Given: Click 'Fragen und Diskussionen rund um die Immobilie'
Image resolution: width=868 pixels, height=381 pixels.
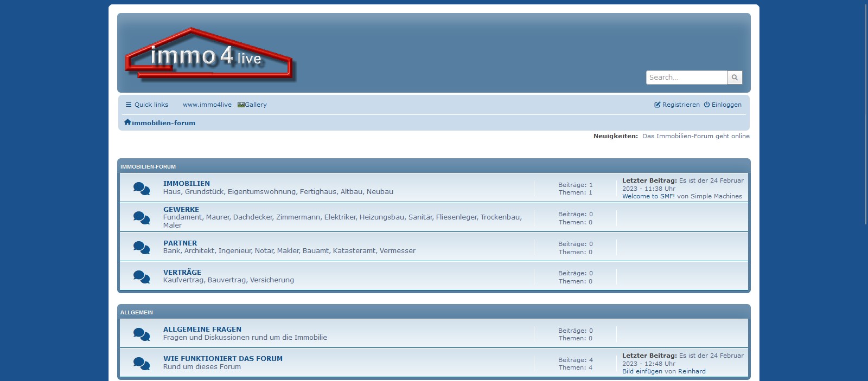Looking at the screenshot, I should [245, 338].
